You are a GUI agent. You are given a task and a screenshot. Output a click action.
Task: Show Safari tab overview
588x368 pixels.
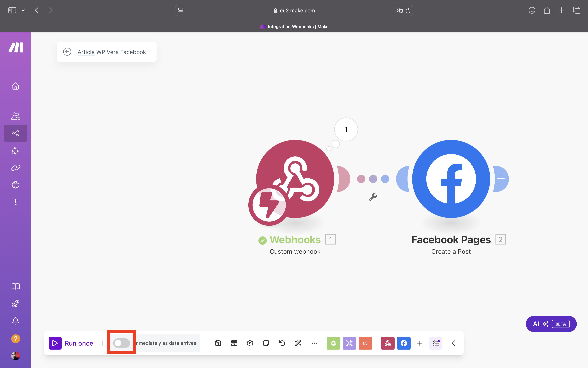click(x=577, y=10)
